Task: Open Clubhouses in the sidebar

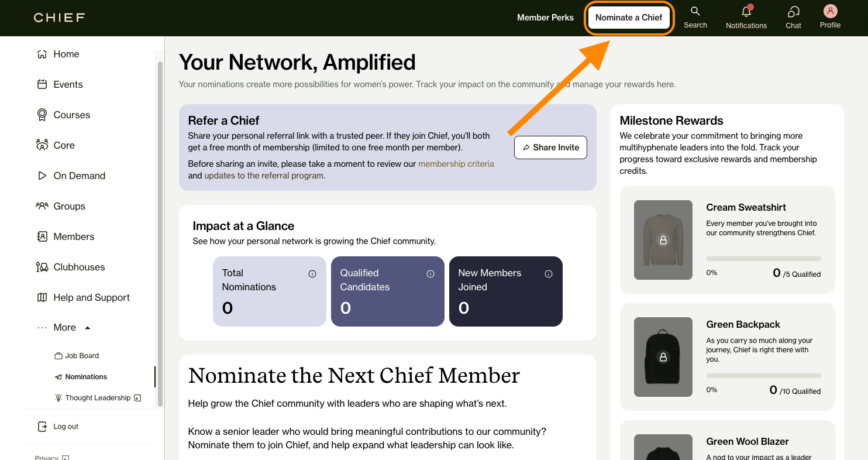Action: click(79, 267)
